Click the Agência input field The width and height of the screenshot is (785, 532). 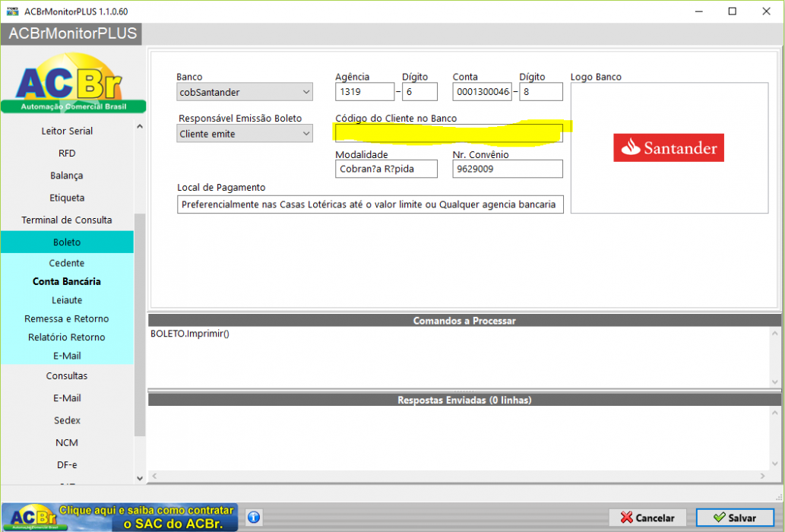click(x=365, y=92)
